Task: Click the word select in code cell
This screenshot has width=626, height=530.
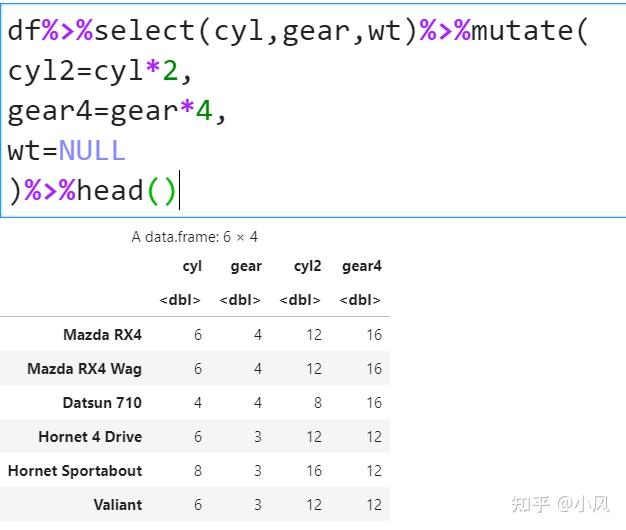Action: (145, 31)
